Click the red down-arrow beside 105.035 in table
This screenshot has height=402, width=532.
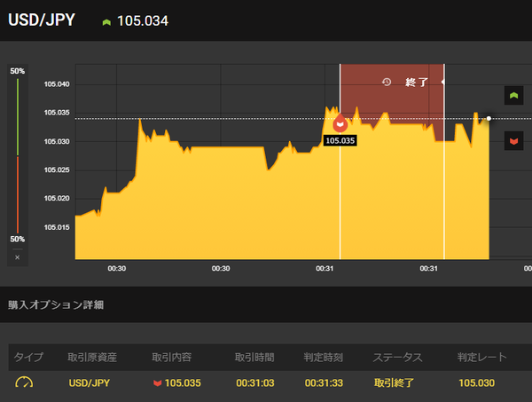pos(157,383)
